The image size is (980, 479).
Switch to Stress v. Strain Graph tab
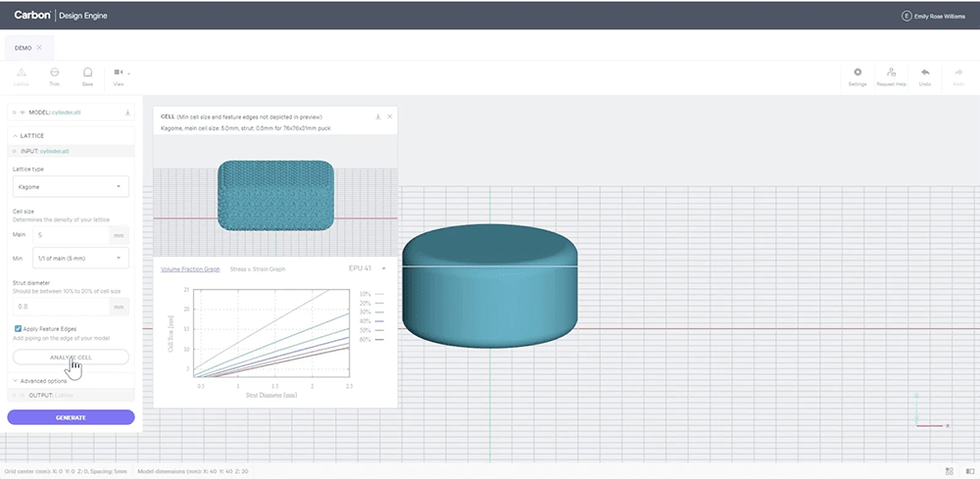pos(258,269)
